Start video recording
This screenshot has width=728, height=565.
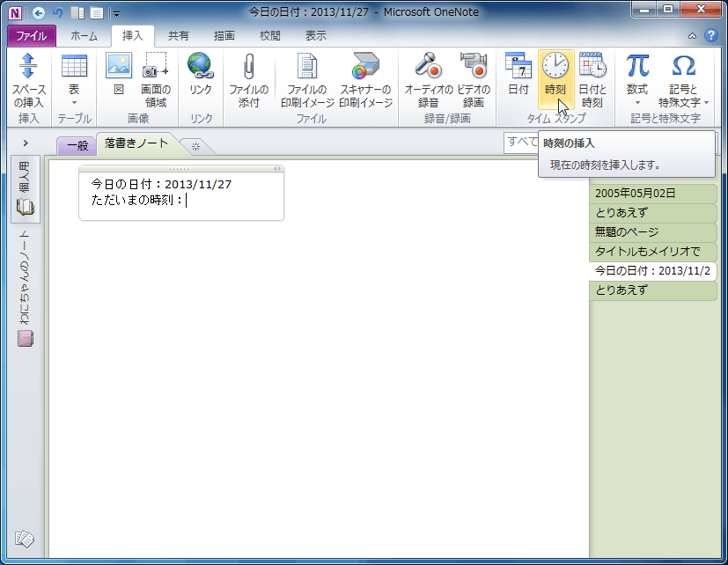tap(474, 80)
